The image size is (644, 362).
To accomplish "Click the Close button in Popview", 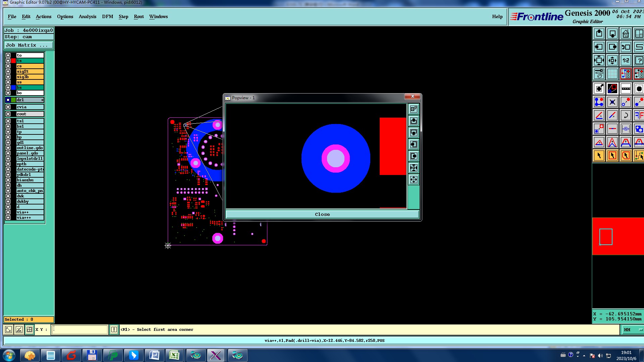I will pos(322,214).
